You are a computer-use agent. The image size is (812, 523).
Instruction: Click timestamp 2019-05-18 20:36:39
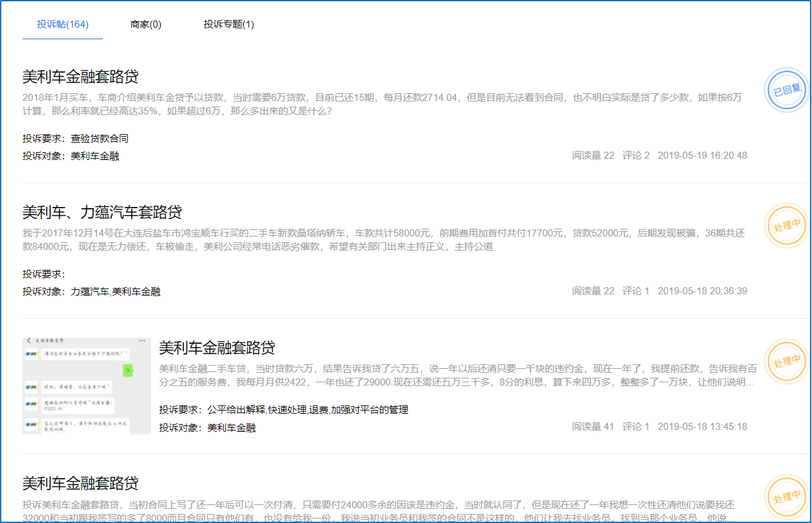click(702, 291)
